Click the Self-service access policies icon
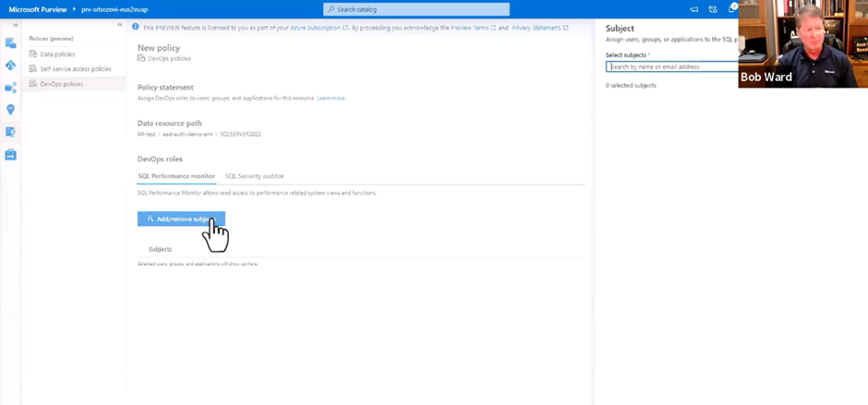Screen dimensions: 868x405 [x=32, y=69]
